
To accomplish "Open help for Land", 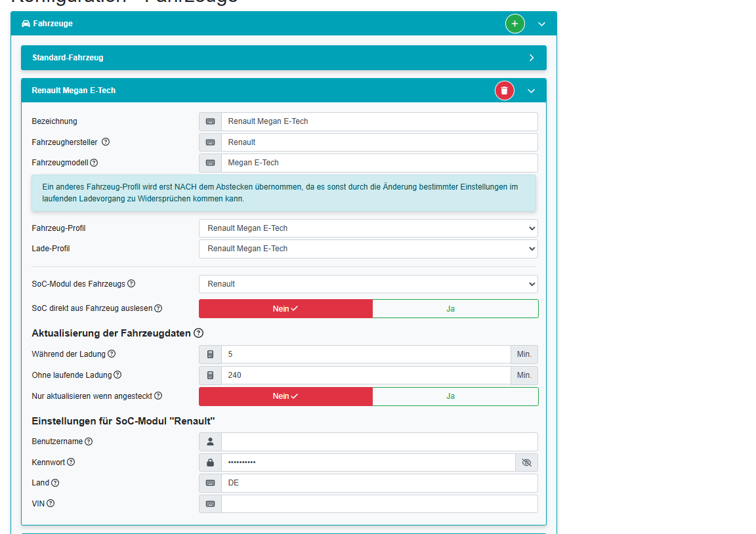I will [55, 483].
